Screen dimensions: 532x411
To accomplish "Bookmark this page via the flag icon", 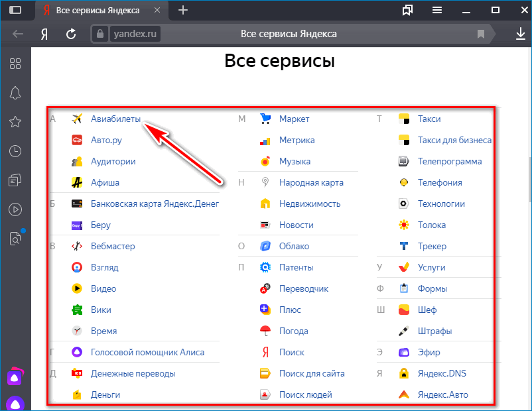I will point(480,34).
